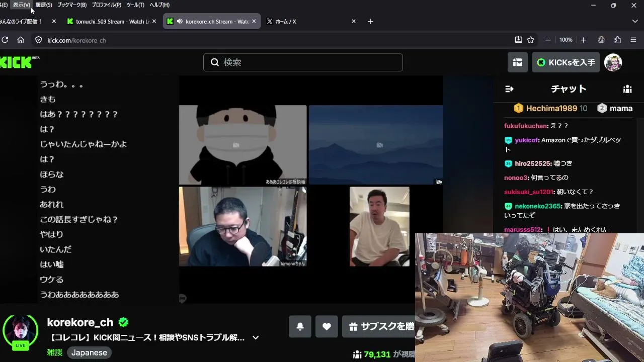Open yukicof's chat username
This screenshot has width=644, height=362.
[526, 140]
